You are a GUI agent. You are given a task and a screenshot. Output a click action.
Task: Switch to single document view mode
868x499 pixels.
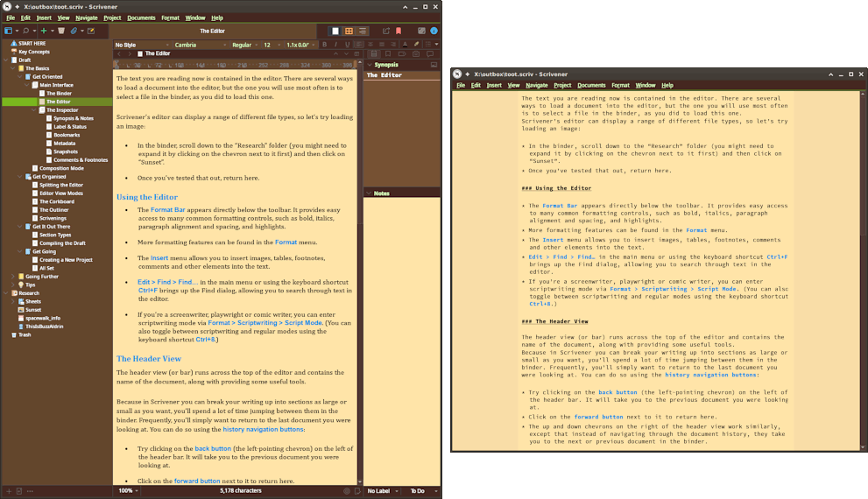tap(335, 31)
